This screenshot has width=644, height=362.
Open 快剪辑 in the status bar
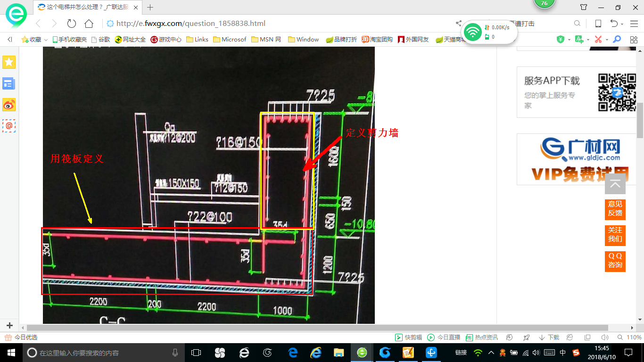coord(408,337)
